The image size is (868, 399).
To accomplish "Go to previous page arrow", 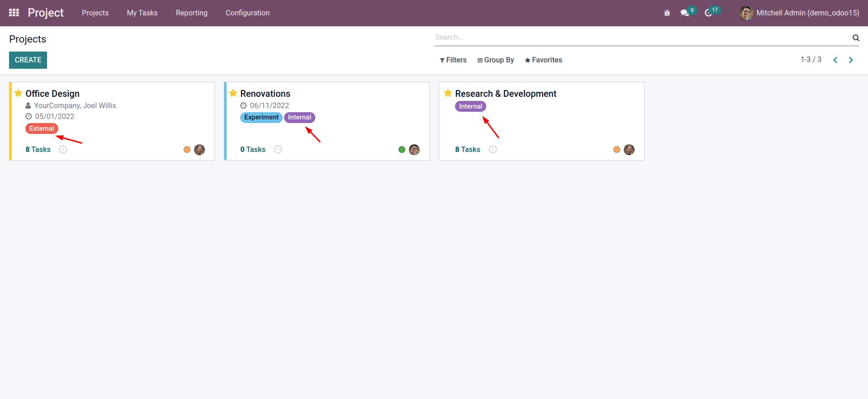I will click(x=835, y=60).
